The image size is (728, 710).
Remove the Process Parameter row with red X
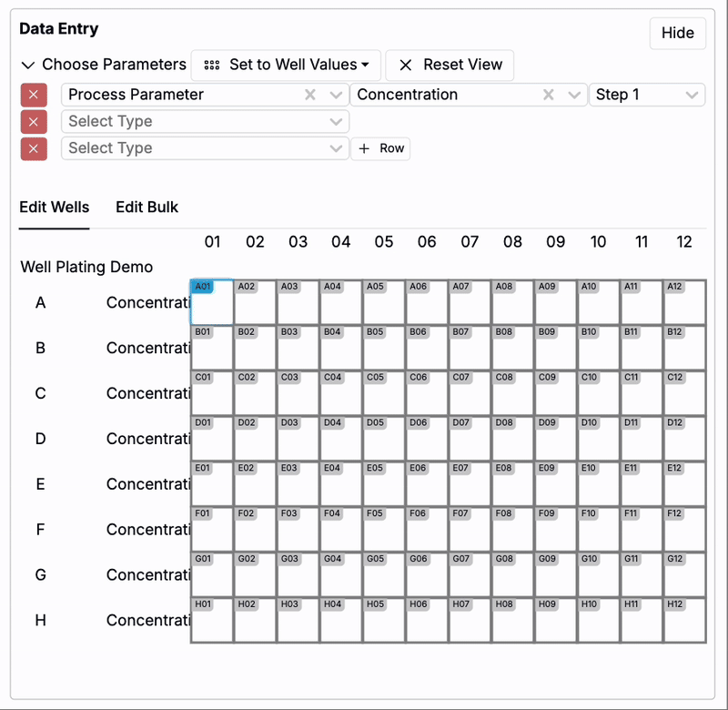coord(34,95)
